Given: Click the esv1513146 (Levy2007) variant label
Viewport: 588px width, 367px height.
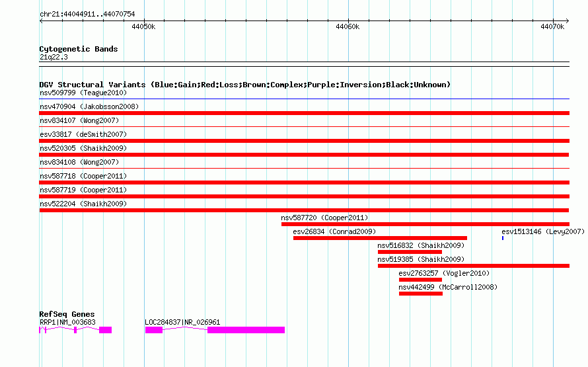Looking at the screenshot, I should pyautogui.click(x=543, y=231).
